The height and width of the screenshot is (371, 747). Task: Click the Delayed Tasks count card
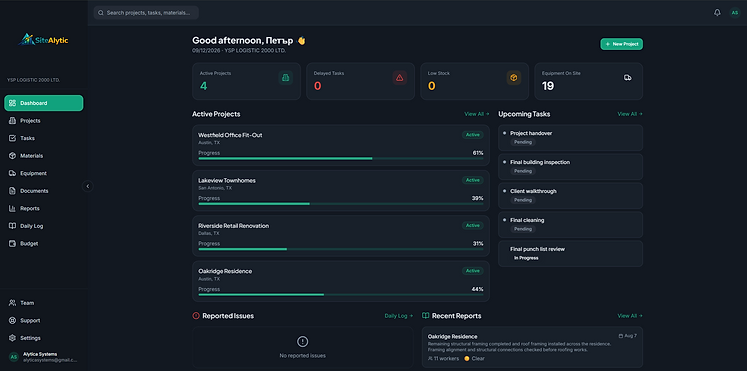pyautogui.click(x=360, y=81)
